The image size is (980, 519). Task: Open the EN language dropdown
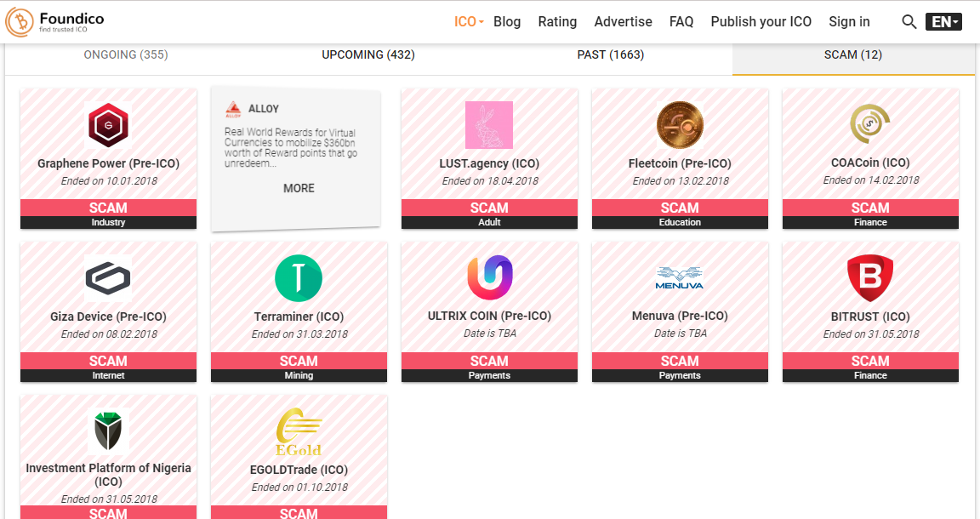943,22
